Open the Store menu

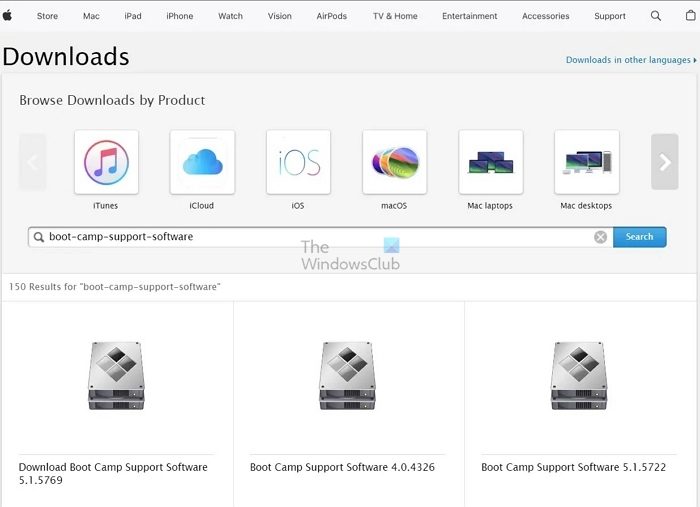click(x=47, y=16)
